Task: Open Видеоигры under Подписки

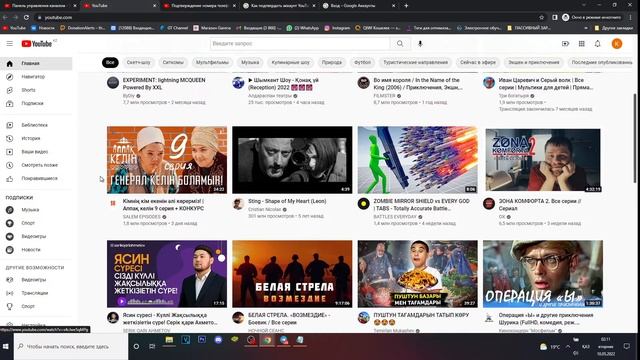Action: [x=36, y=236]
